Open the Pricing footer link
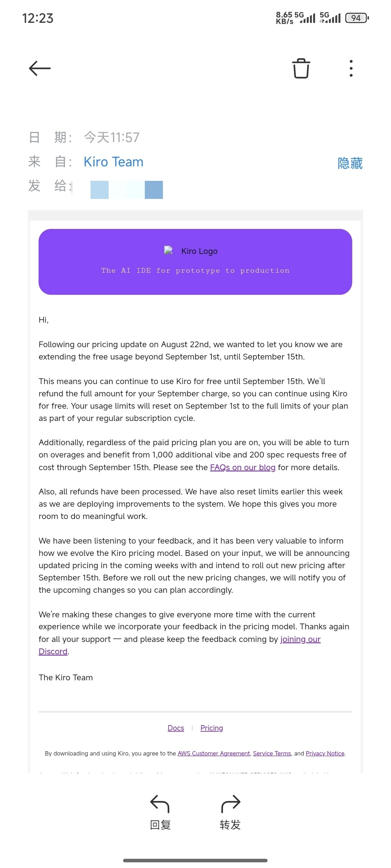This screenshot has height=868, width=391. click(x=212, y=728)
